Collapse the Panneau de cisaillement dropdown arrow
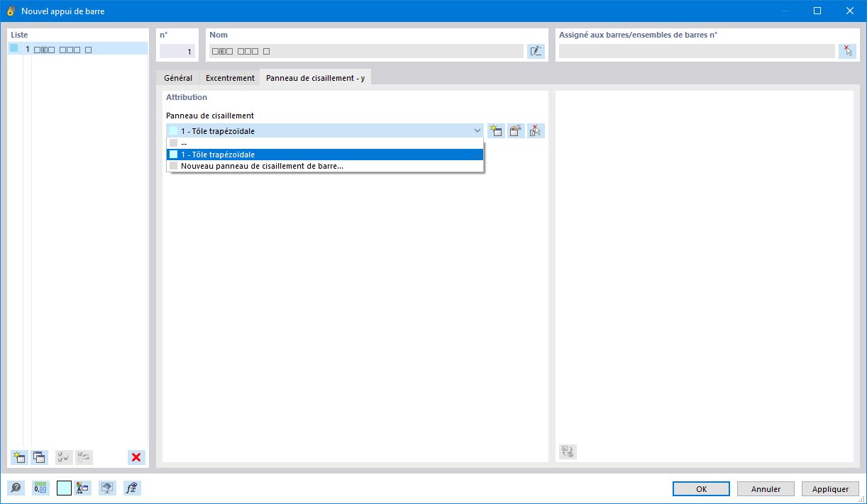Screen dimensions: 867x504 (477, 131)
